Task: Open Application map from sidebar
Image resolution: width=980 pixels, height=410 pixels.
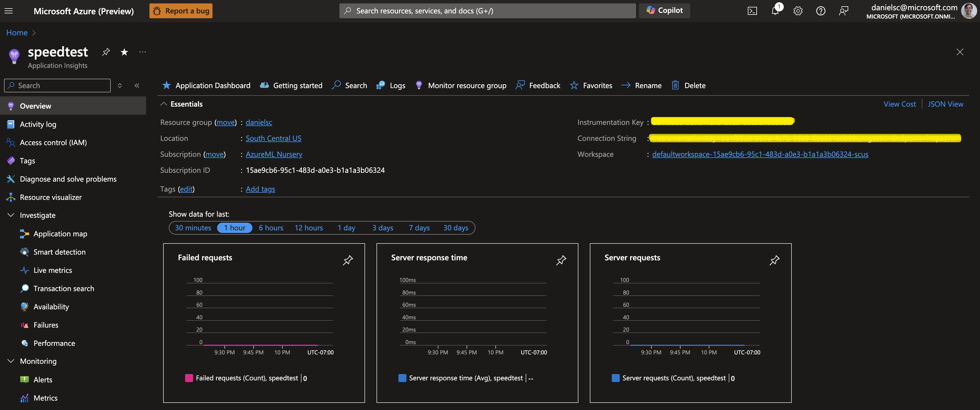Action: tap(60, 234)
